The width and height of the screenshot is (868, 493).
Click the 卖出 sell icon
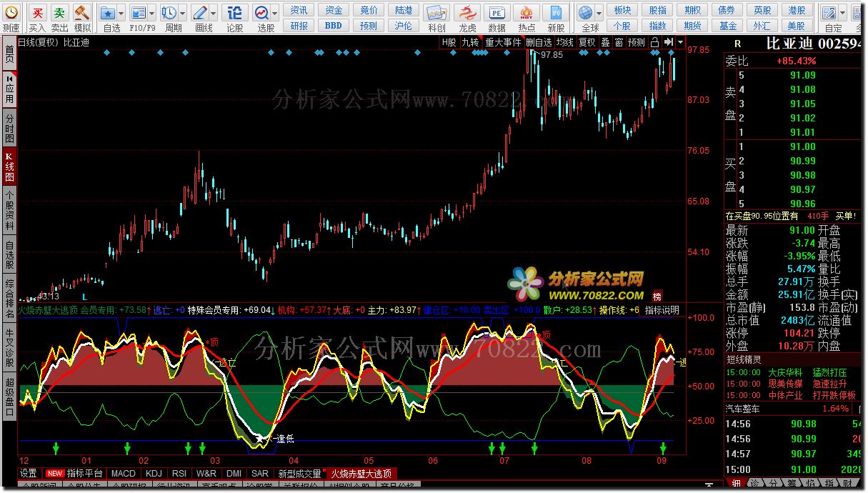tap(60, 12)
